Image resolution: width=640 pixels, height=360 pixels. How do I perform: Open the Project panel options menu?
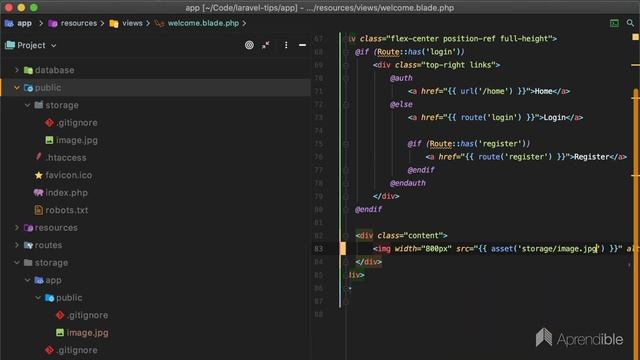point(286,45)
